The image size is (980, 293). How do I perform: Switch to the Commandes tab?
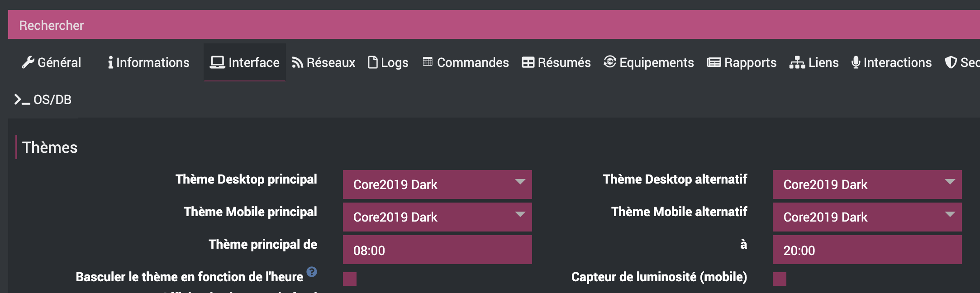point(466,62)
